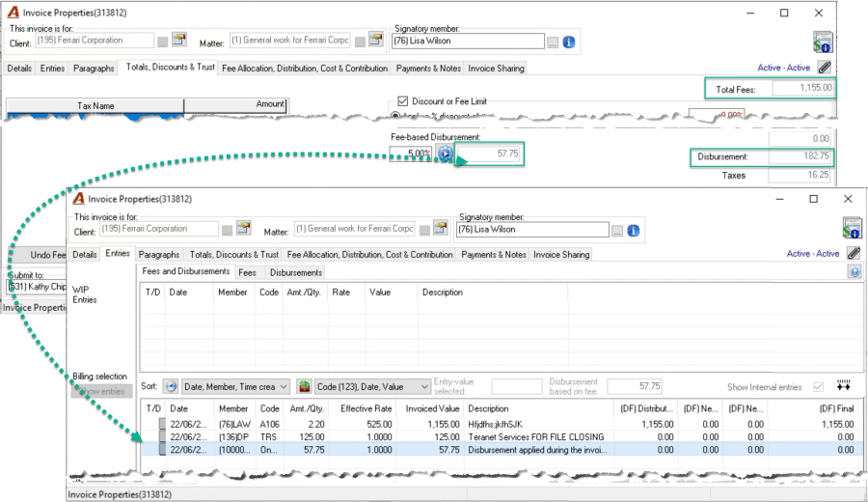Open matter card icon in Totals window
Viewport: 868px width, 502px height.
click(x=376, y=40)
